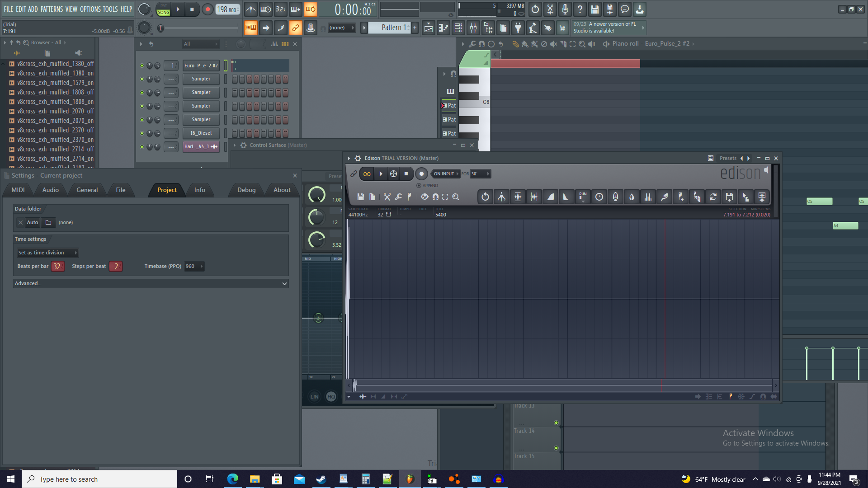Click the Auto data folder button
Image resolution: width=868 pixels, height=488 pixels.
(x=32, y=222)
